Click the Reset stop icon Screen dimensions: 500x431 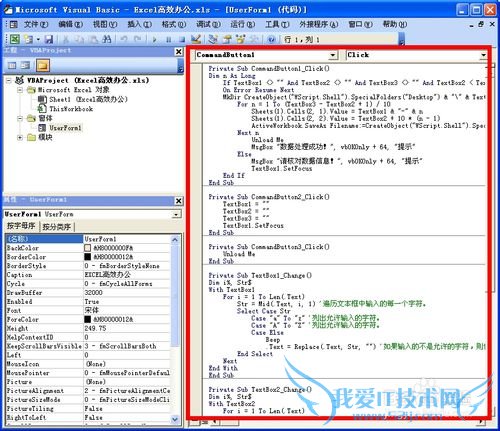[182, 39]
